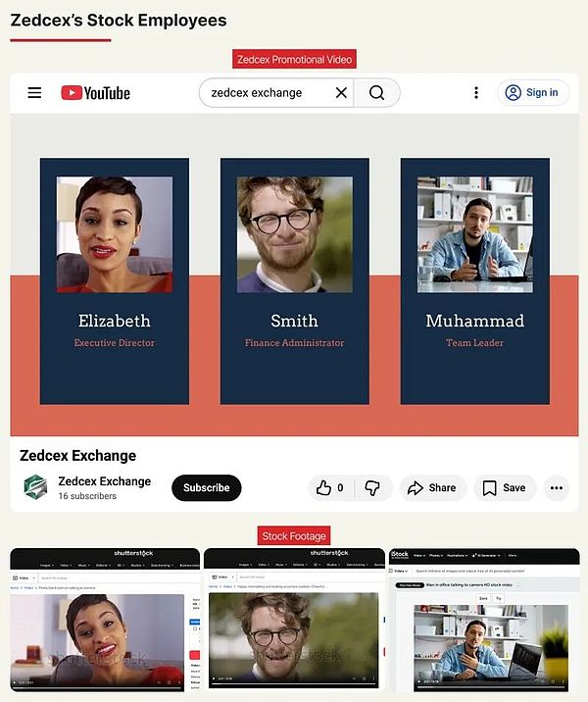Image resolution: width=588 pixels, height=702 pixels.
Task: Save the video to a playlist
Action: tap(505, 487)
